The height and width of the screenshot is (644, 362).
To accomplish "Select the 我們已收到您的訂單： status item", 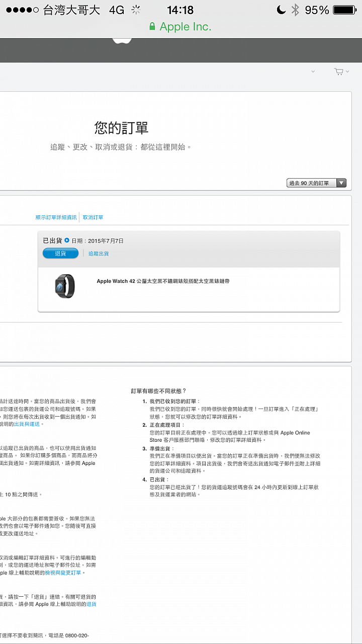I will [175, 401].
